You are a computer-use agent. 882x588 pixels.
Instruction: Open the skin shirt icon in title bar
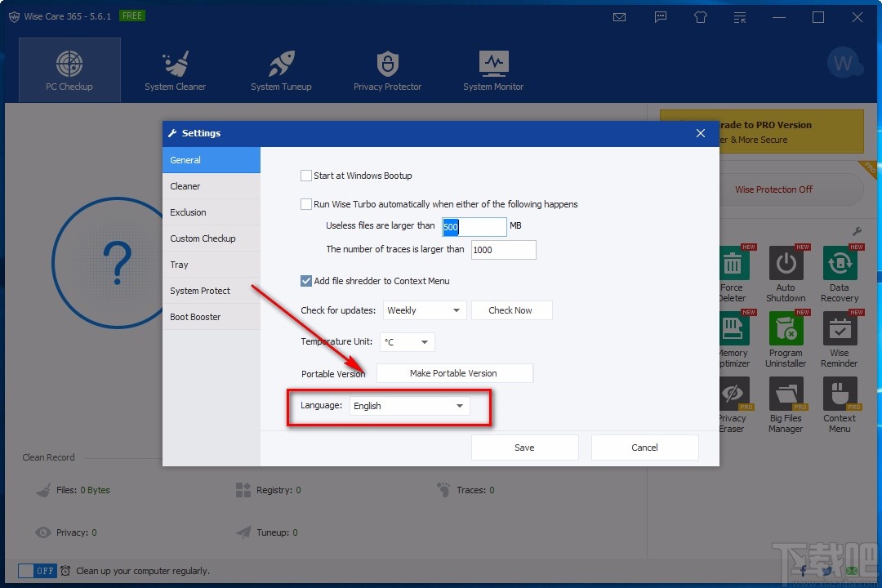click(x=701, y=17)
